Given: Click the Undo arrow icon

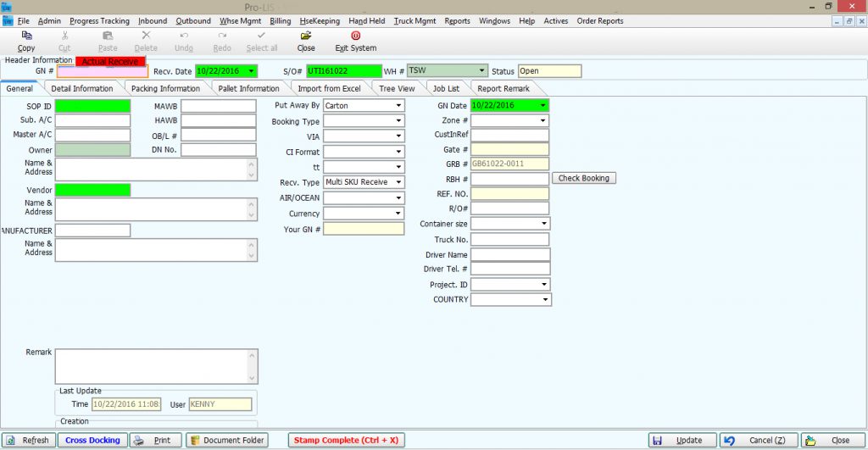Looking at the screenshot, I should tap(184, 36).
